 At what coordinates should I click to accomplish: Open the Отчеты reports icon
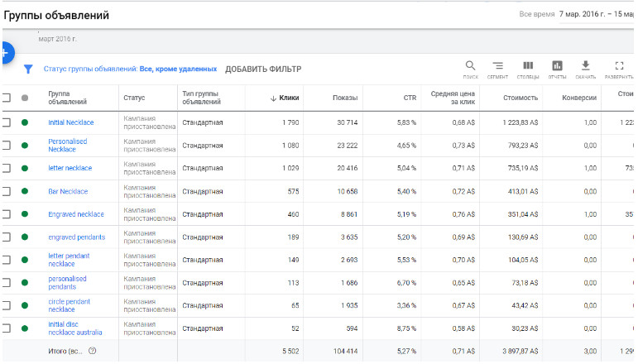tap(557, 69)
